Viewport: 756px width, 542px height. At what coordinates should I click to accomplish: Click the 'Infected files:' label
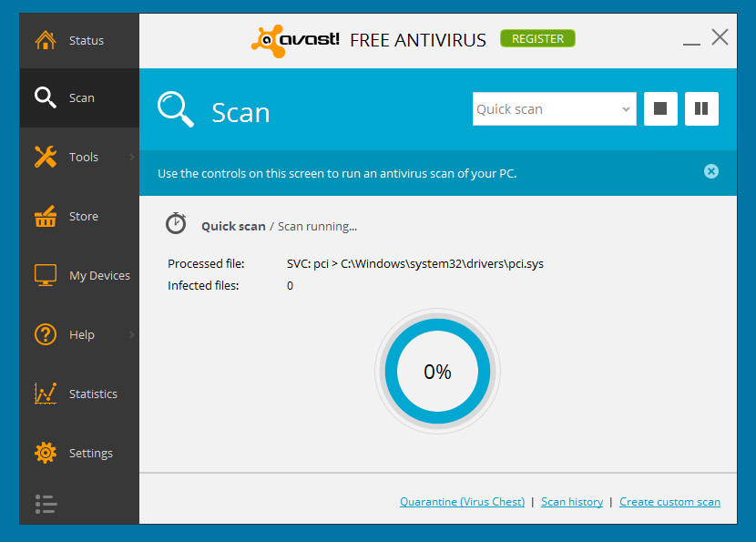pos(203,285)
